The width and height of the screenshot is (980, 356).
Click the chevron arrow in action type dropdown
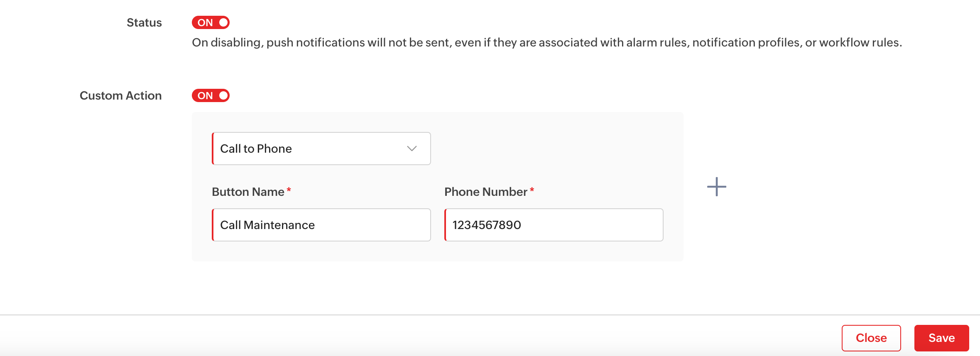[412, 149]
